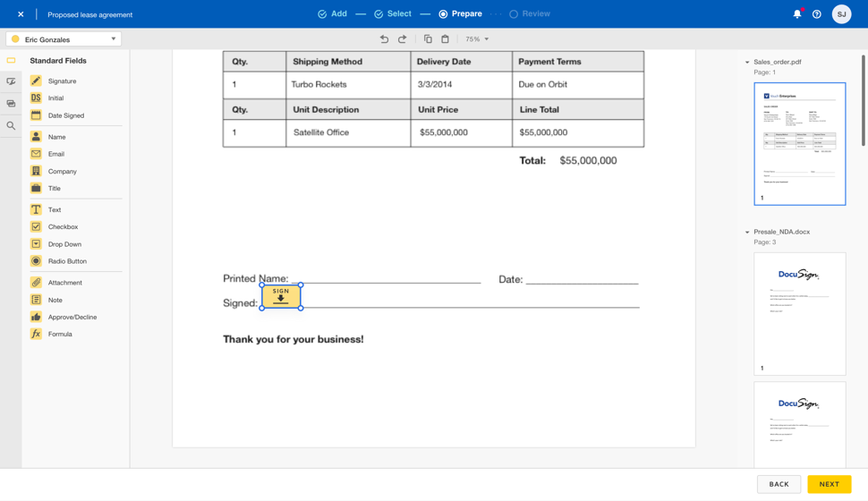The image size is (868, 501).
Task: Select the Drop Down field
Action: pos(55,244)
